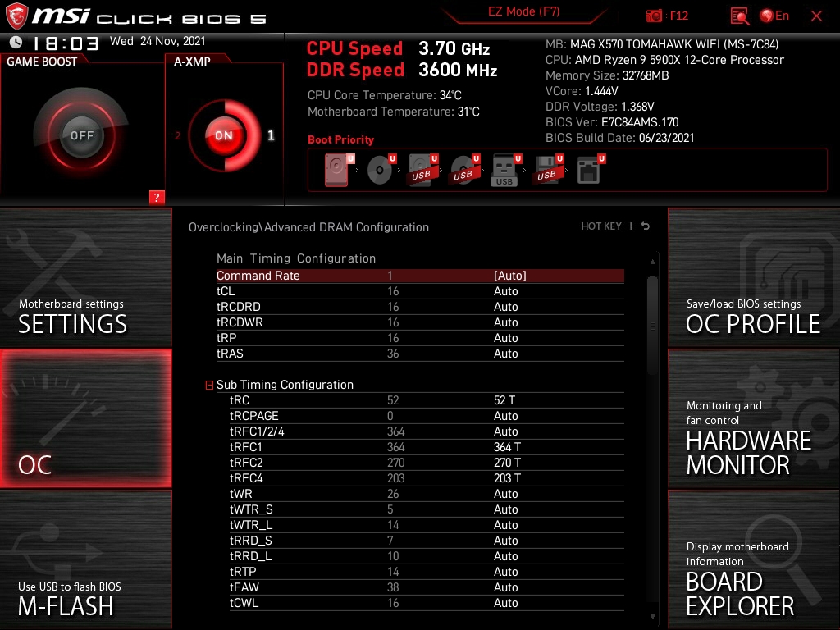840x630 pixels.
Task: Take a screenshot with the F12 camera icon
Action: 654,16
